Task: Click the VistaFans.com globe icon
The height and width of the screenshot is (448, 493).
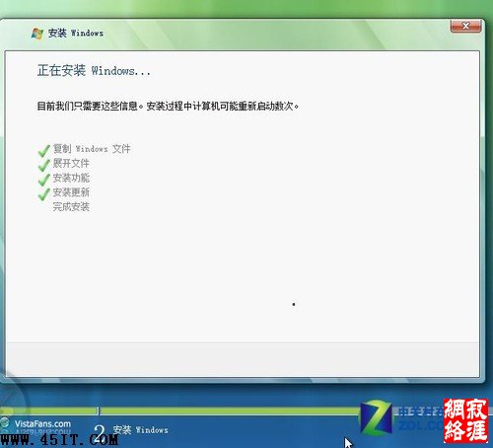Action: [x=5, y=423]
